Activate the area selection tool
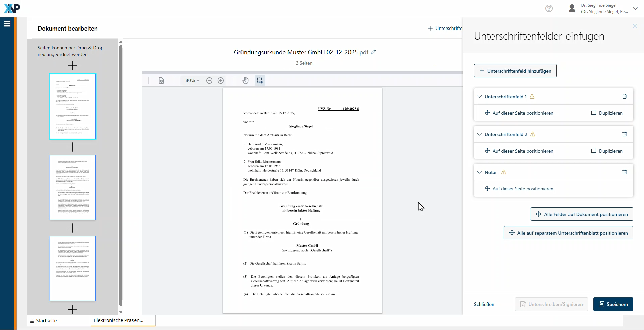Image resolution: width=644 pixels, height=330 pixels. pos(260,80)
